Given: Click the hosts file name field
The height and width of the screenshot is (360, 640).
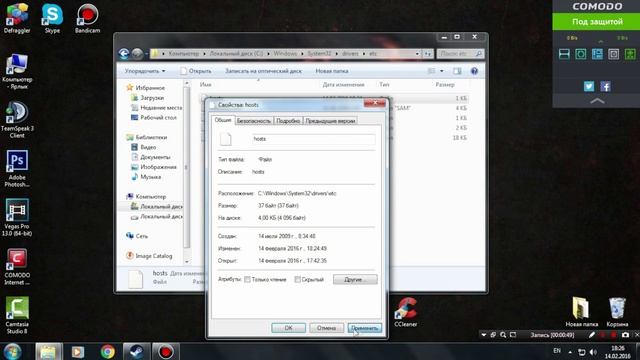Looking at the screenshot, I should pos(313,139).
